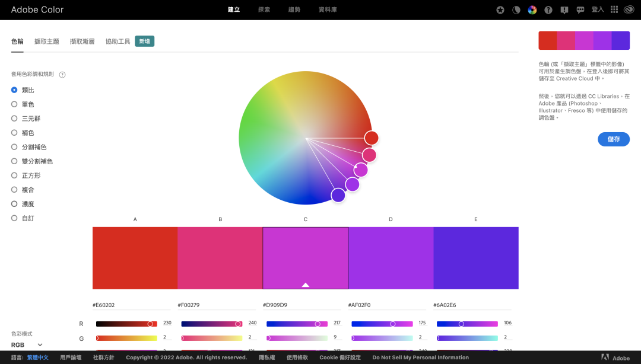Switch to the 擷取主題 tab
This screenshot has height=364, width=641.
click(47, 41)
